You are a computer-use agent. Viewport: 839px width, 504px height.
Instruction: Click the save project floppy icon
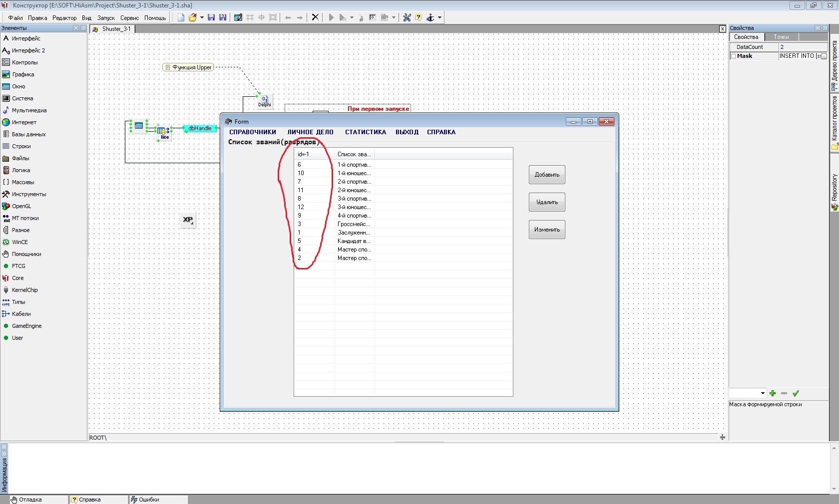click(x=211, y=17)
